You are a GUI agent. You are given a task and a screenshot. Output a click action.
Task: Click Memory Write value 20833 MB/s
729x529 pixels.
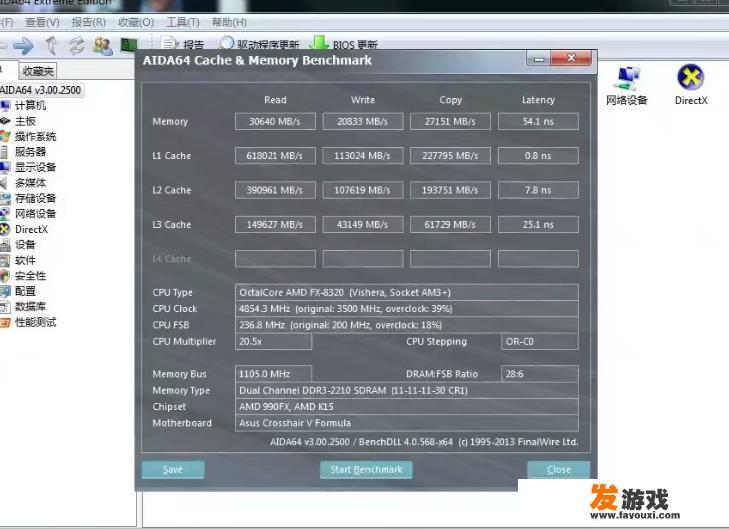(x=363, y=121)
